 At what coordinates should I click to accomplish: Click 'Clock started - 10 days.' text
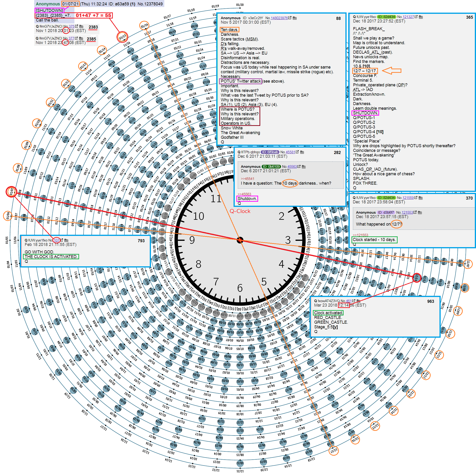tap(374, 240)
